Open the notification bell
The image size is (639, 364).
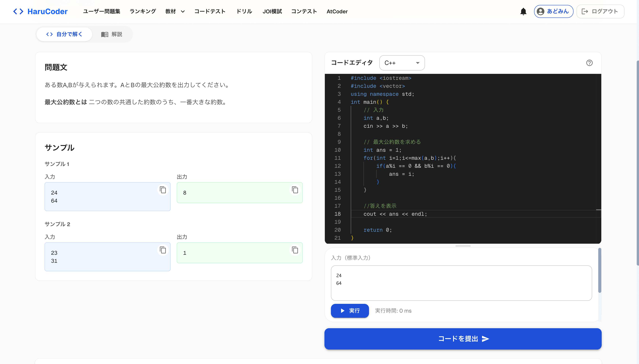pos(523,11)
